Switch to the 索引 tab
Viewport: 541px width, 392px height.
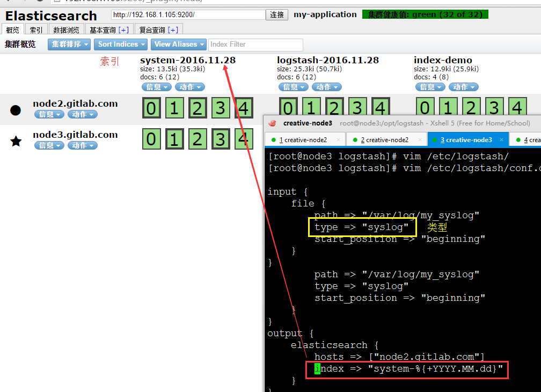pyautogui.click(x=36, y=30)
